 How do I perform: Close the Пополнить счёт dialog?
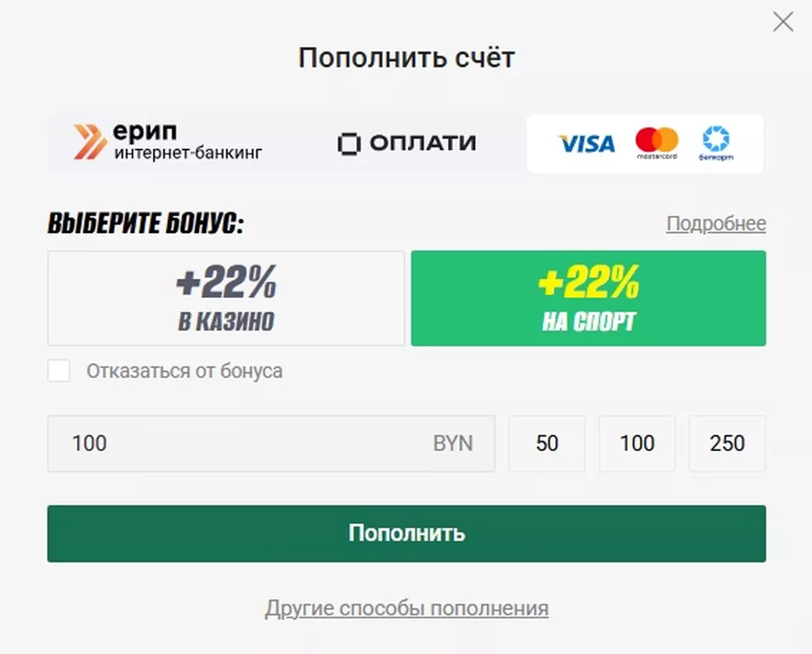pos(783,22)
